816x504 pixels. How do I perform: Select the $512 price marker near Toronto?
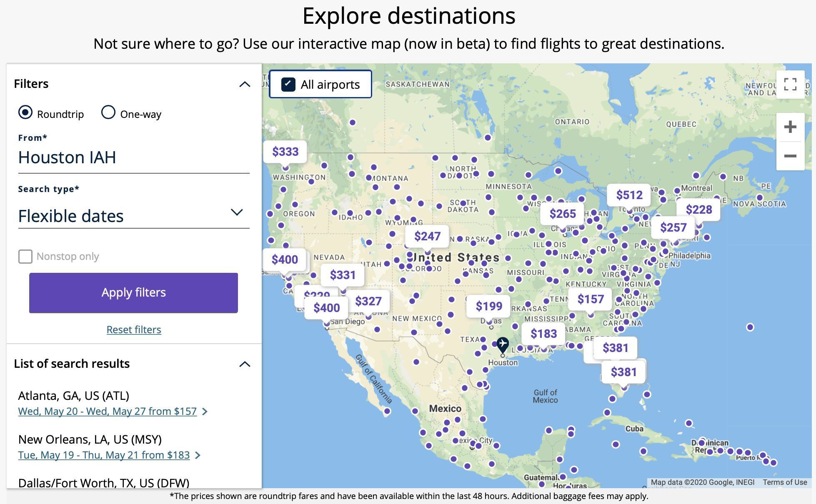tap(629, 195)
